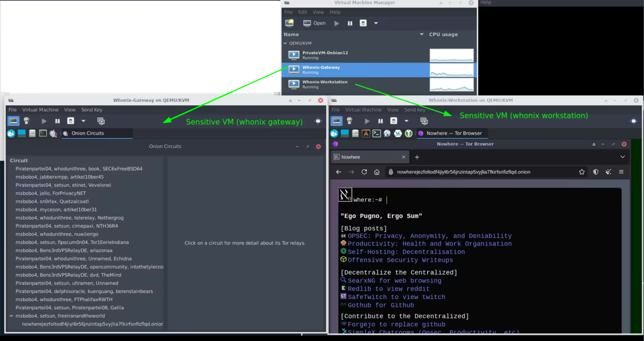This screenshot has width=644, height=341.
Task: Launch terminal from Whonix-Gateway panel
Action: click(43, 133)
